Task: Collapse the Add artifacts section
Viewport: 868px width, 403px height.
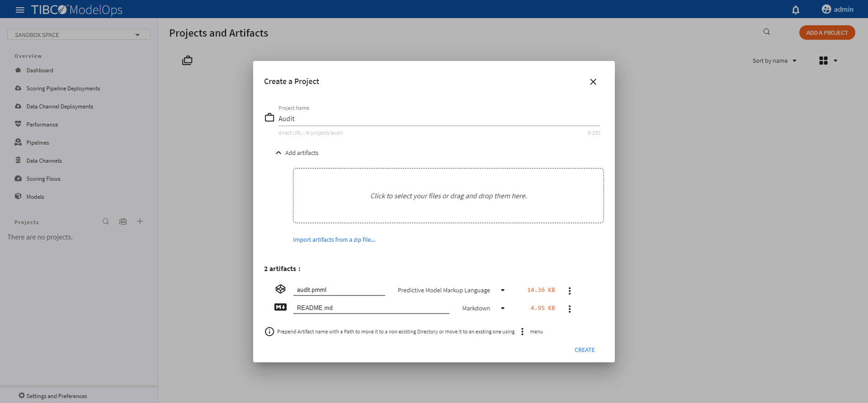Action: coord(278,153)
